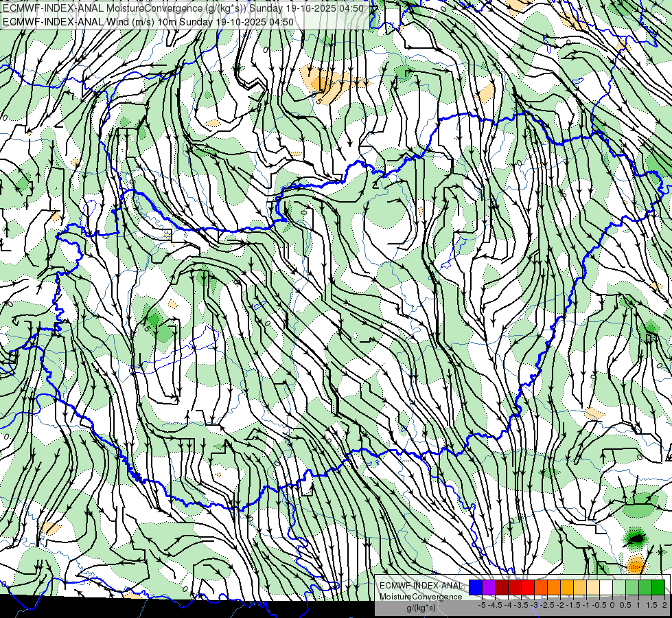This screenshot has width=672, height=618.
Task: Pick the bright red legend swatch
Action: pyautogui.click(x=528, y=587)
